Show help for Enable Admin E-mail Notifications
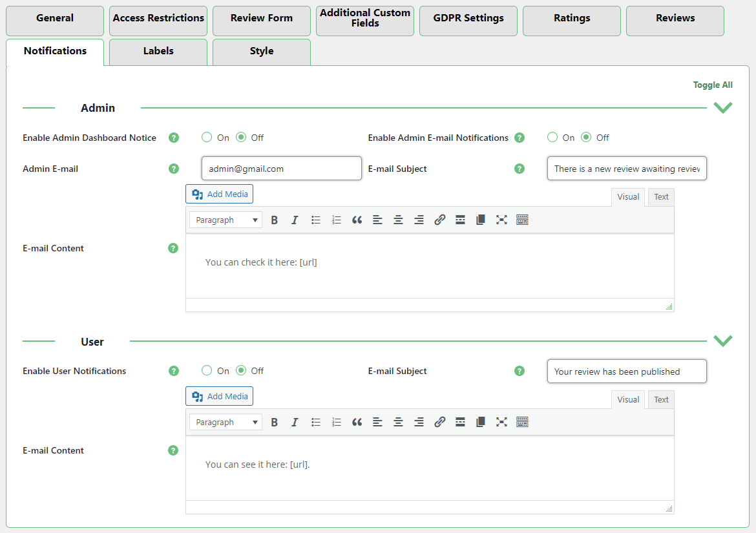Viewport: 756px width, 533px height. coord(520,138)
